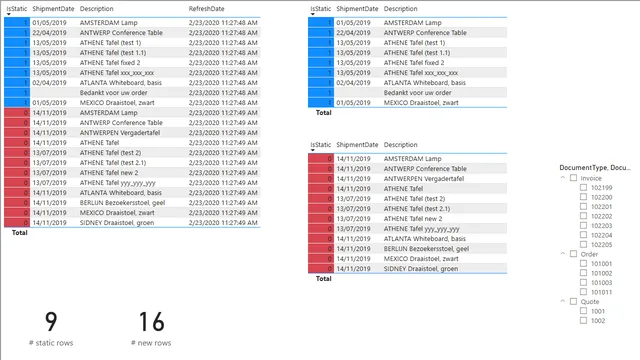Click the 02/04/2019 date in the left table
640x360 pixels.
(x=49, y=82)
